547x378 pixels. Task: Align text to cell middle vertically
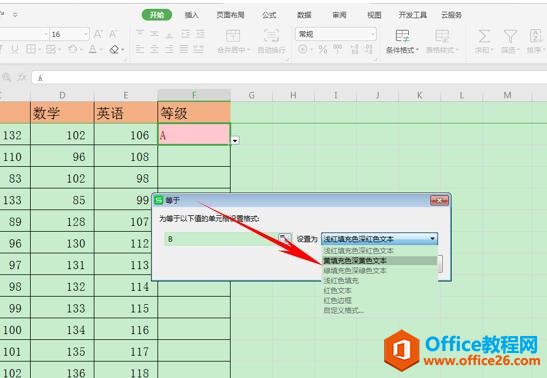155,34
